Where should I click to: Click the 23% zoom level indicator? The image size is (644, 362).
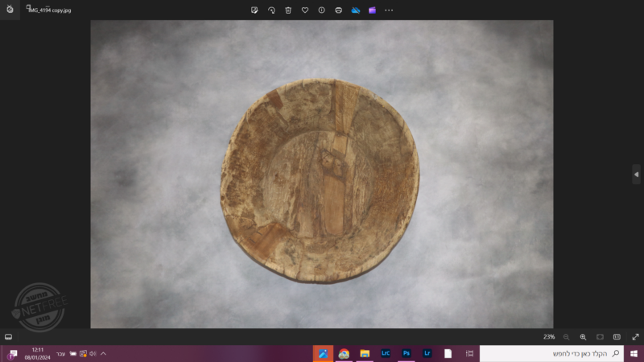tap(549, 337)
